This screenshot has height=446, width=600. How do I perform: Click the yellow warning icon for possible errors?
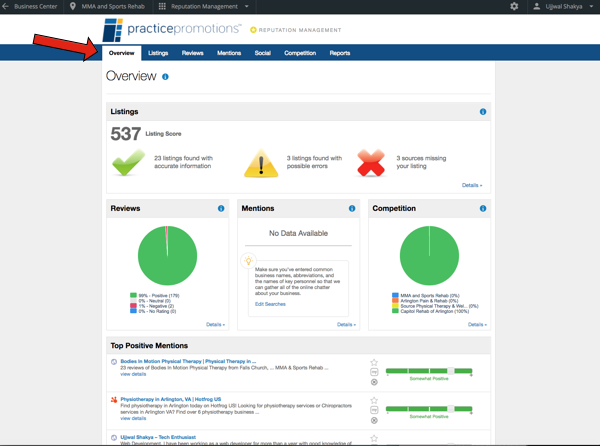261,163
